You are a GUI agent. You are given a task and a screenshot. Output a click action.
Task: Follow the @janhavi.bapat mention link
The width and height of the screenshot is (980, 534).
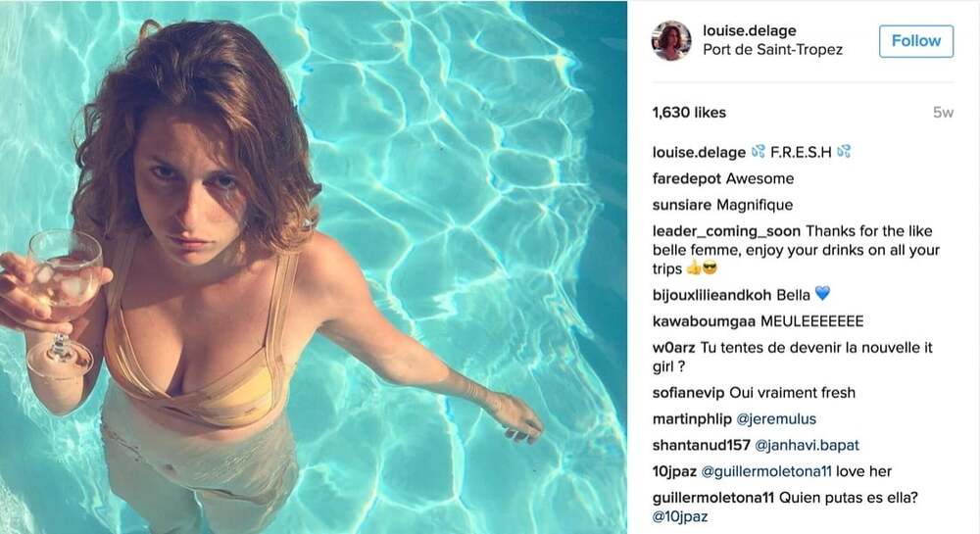(x=807, y=445)
